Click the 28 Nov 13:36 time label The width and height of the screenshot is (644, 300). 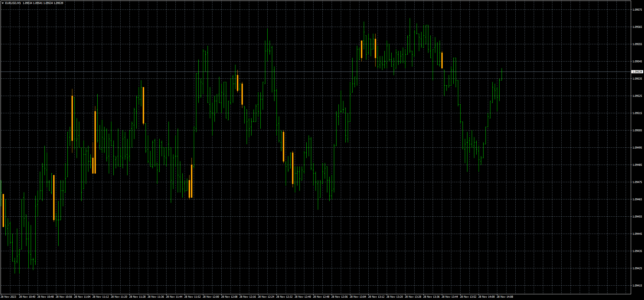pyautogui.click(x=432, y=297)
